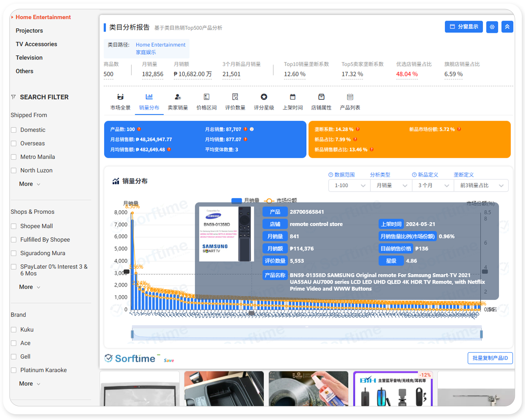Screen dimensions: 525x420
Task: Open the 上架时间 listing time icon
Action: [293, 101]
